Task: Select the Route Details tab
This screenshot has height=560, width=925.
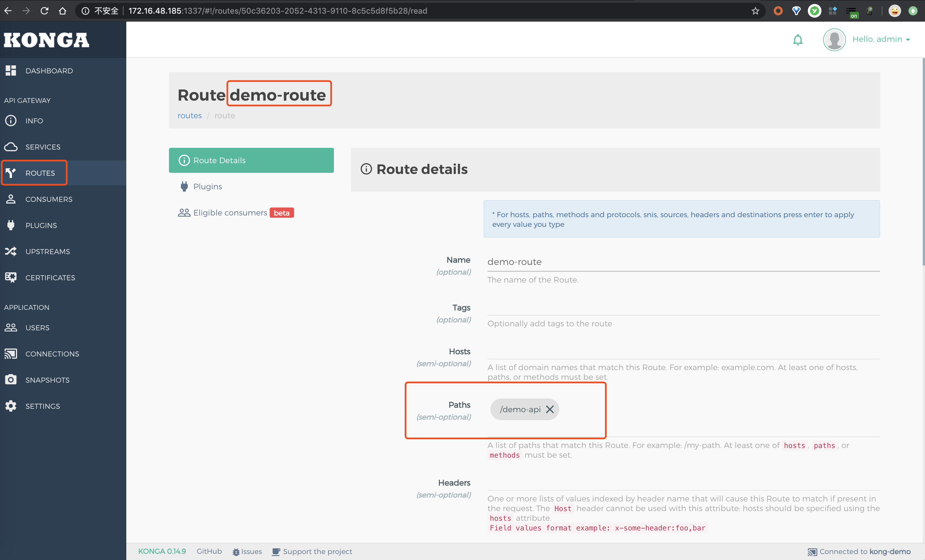Action: 251,160
